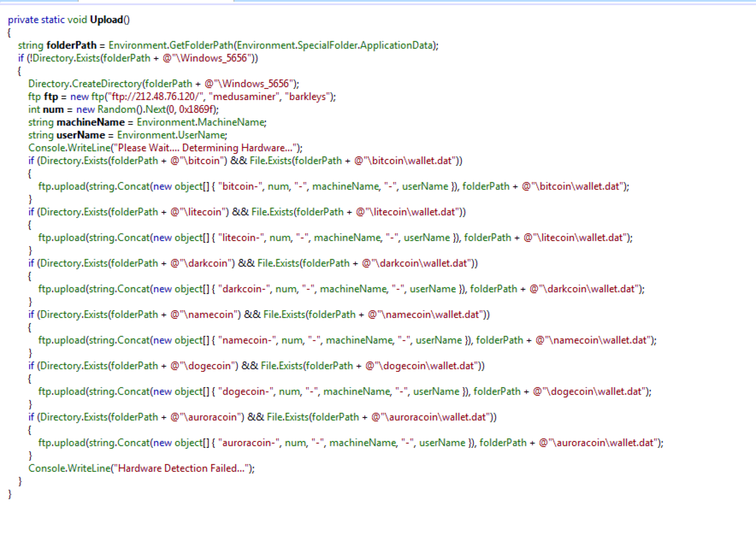This screenshot has width=756, height=541.
Task: Click the Environment.UserName reference
Action: point(171,135)
